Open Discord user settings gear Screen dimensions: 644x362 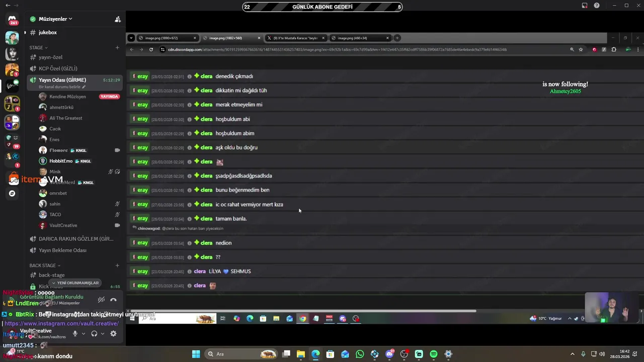click(113, 333)
